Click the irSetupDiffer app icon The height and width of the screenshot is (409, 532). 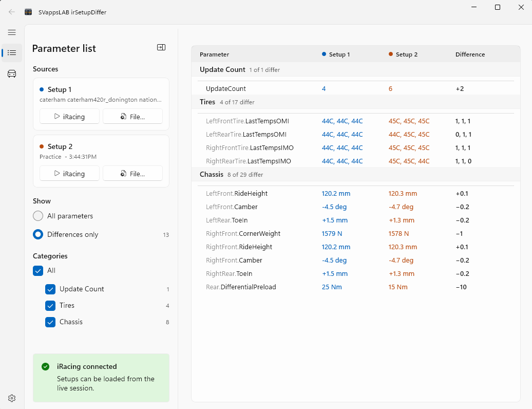(x=28, y=12)
